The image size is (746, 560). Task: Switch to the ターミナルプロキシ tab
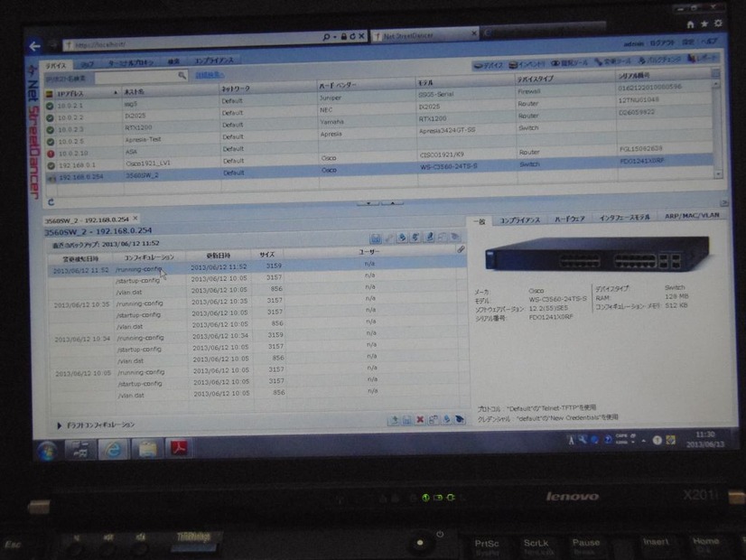tap(131, 63)
